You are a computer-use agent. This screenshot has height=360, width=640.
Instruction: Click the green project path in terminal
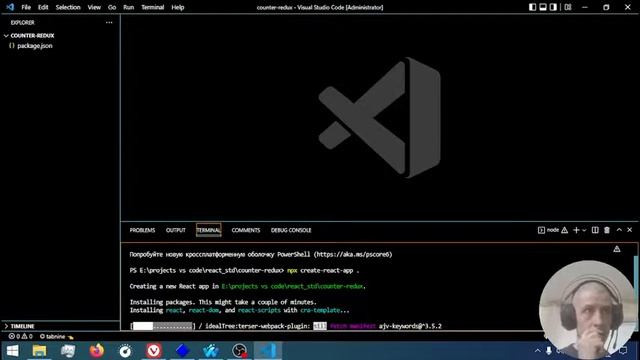pos(292,286)
